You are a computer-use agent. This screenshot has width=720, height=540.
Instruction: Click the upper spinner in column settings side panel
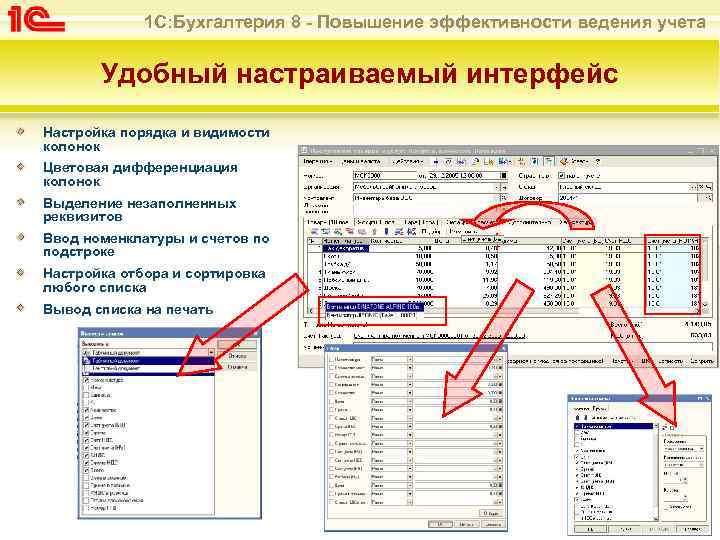coord(684,480)
